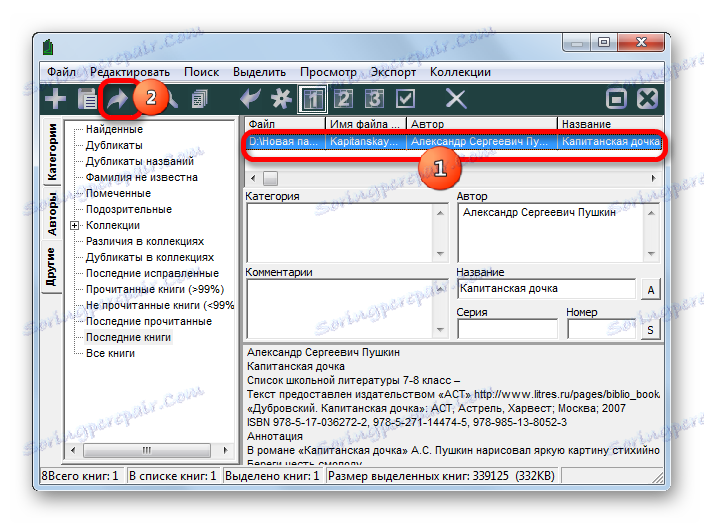
Task: Select Все книги in the tree
Action: 110,353
